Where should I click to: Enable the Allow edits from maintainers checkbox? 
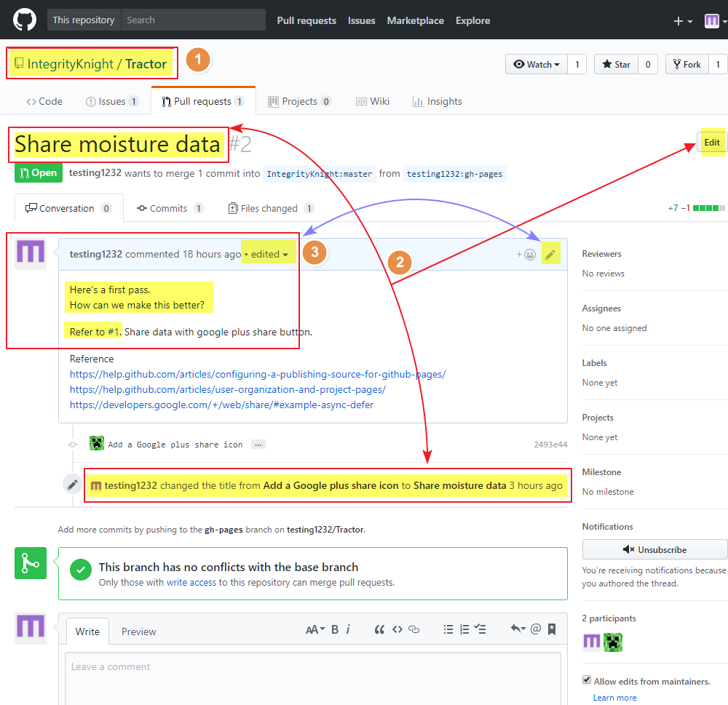pyautogui.click(x=587, y=680)
